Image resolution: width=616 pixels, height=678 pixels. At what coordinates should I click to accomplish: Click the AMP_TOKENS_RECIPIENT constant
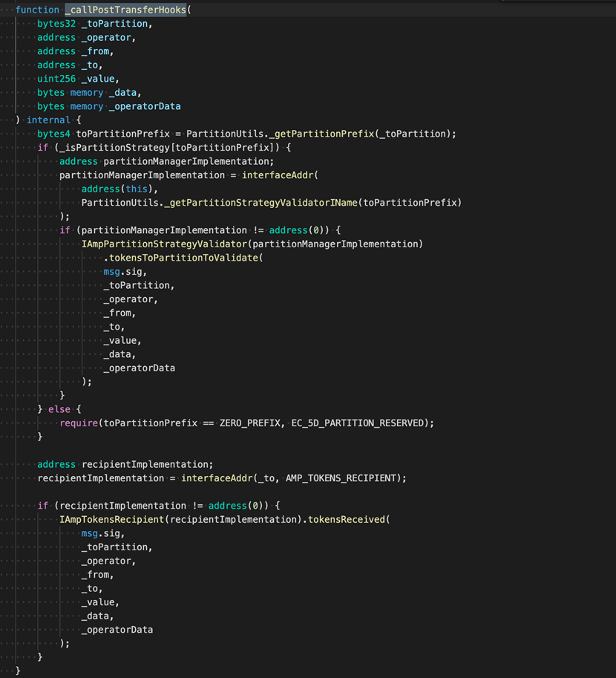pos(343,478)
